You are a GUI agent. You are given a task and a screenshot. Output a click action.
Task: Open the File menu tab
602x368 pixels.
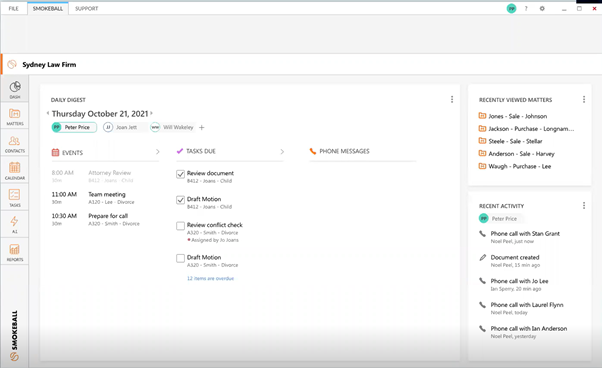coord(13,8)
